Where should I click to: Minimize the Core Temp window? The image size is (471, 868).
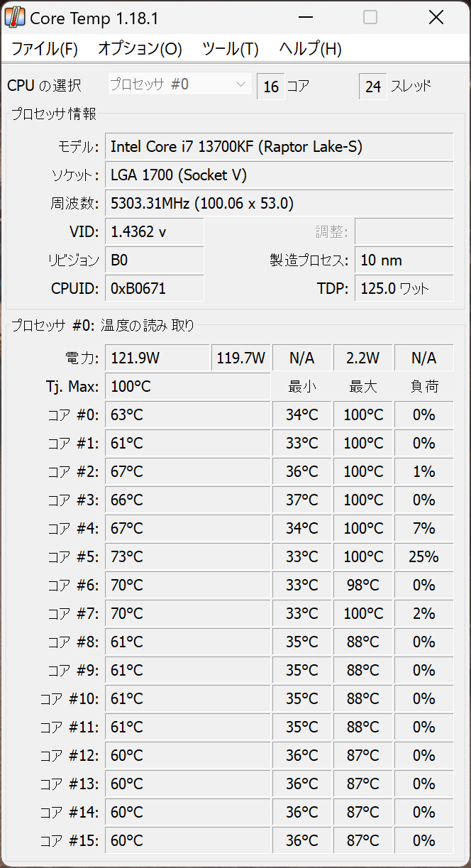point(305,17)
